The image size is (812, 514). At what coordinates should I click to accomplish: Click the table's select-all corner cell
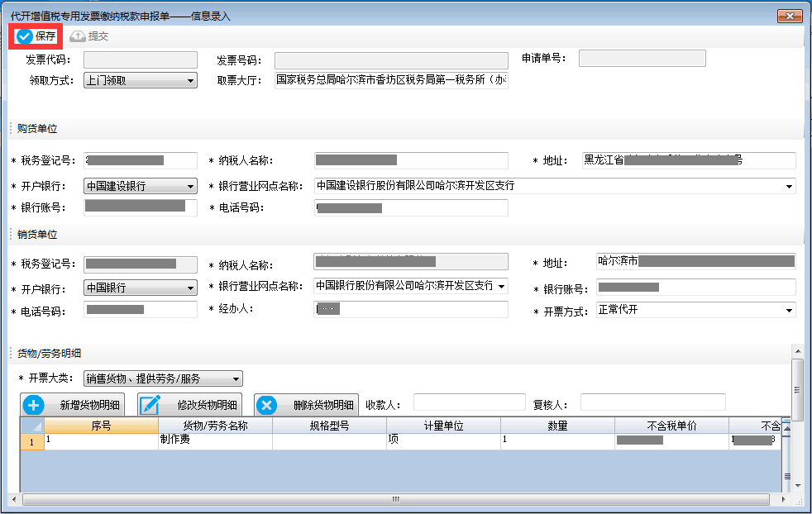32,426
